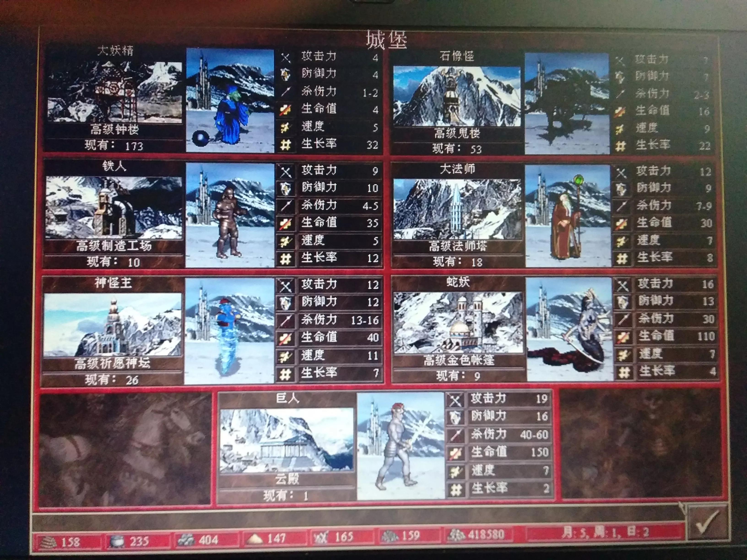
Task: Select the 巨人 giant portrait
Action: coord(401,446)
